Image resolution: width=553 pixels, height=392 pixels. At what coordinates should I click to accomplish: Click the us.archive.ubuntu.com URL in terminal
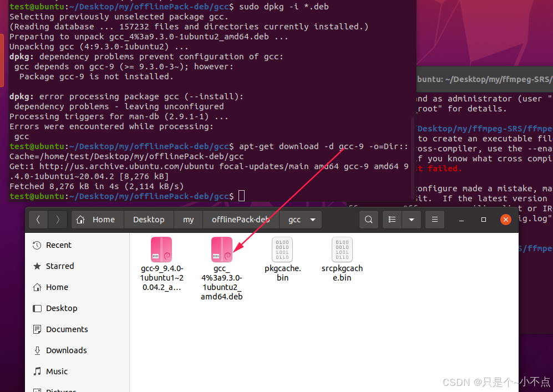click(126, 166)
